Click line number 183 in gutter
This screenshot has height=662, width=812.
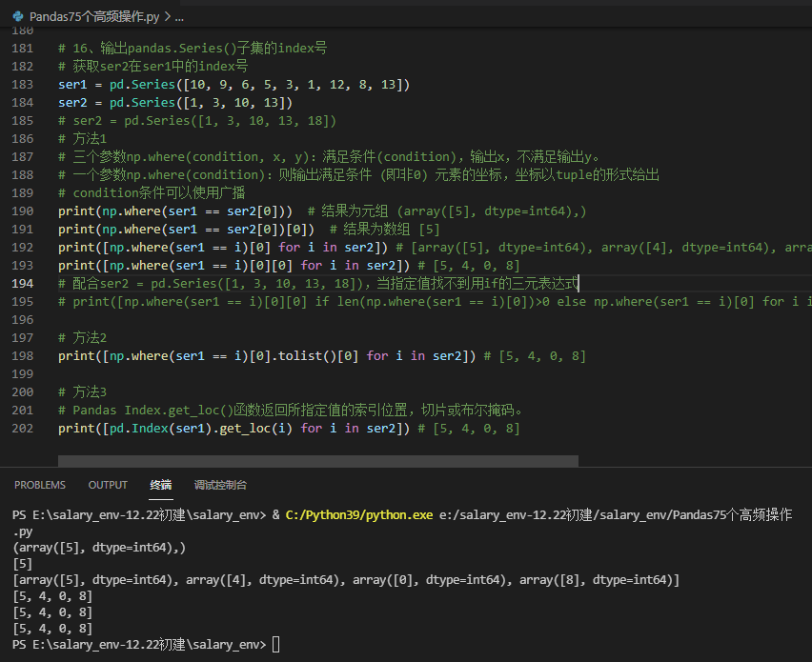[x=22, y=85]
